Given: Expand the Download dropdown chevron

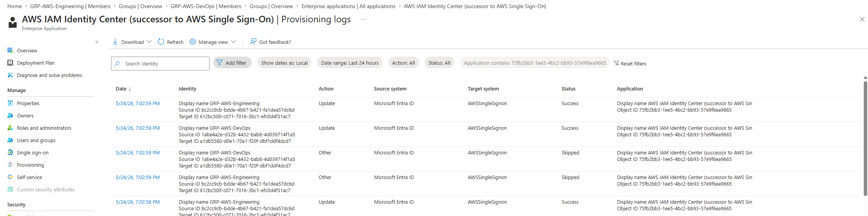Looking at the screenshot, I should [x=150, y=42].
